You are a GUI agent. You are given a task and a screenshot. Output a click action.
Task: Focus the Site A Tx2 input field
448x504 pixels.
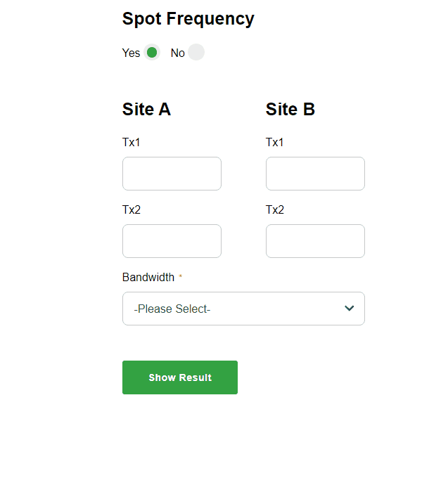click(x=172, y=241)
